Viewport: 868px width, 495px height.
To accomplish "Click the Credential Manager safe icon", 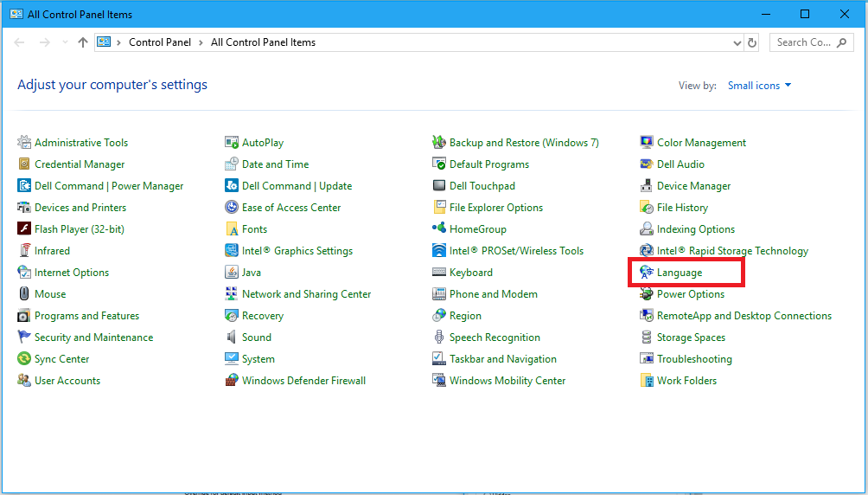I will click(x=24, y=164).
